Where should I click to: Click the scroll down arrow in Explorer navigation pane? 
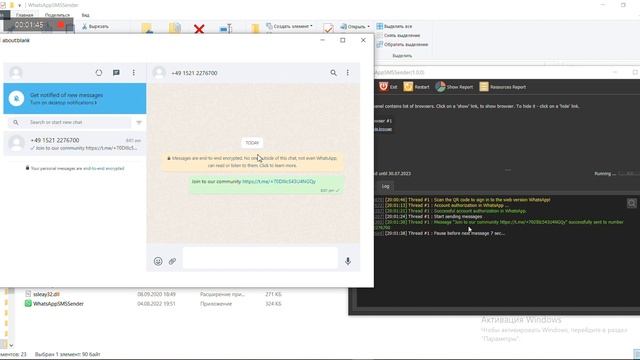[x=11, y=345]
